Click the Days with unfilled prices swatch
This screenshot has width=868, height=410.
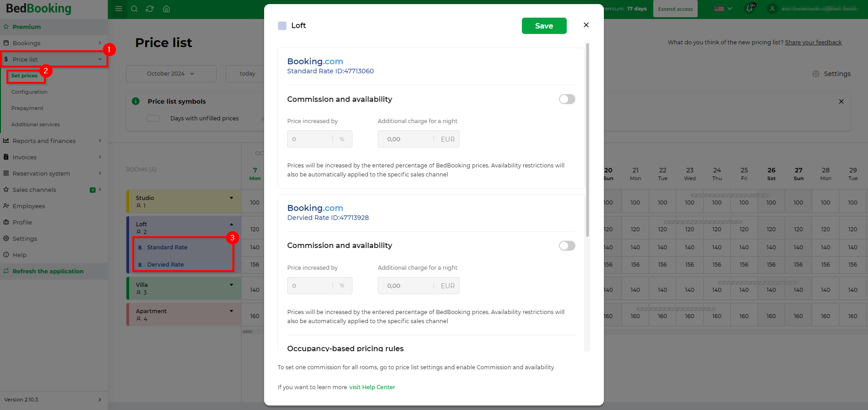(153, 118)
